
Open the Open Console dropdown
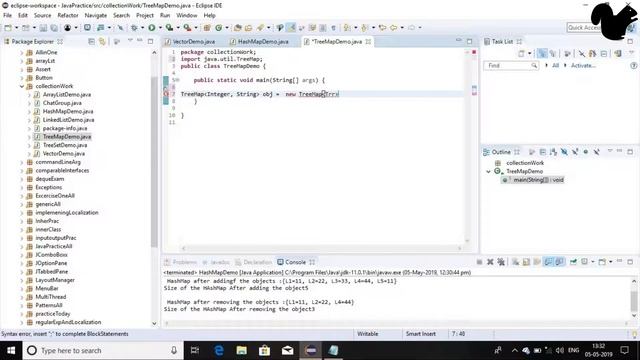[611, 262]
